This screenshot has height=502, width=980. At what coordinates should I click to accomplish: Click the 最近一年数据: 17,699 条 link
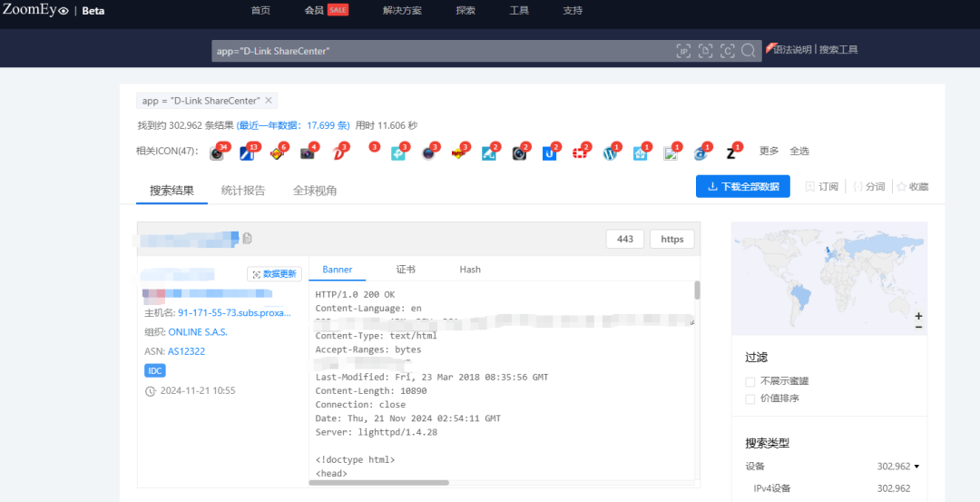point(294,125)
